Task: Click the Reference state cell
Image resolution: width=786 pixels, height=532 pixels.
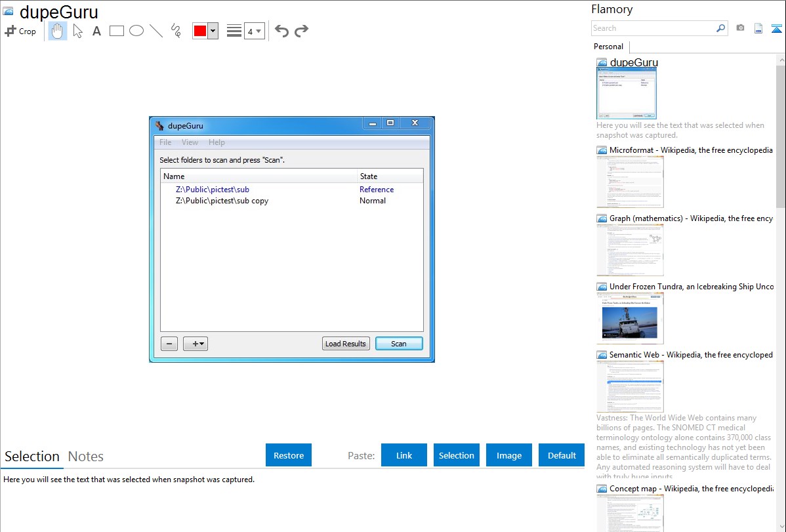Action: pyautogui.click(x=377, y=190)
